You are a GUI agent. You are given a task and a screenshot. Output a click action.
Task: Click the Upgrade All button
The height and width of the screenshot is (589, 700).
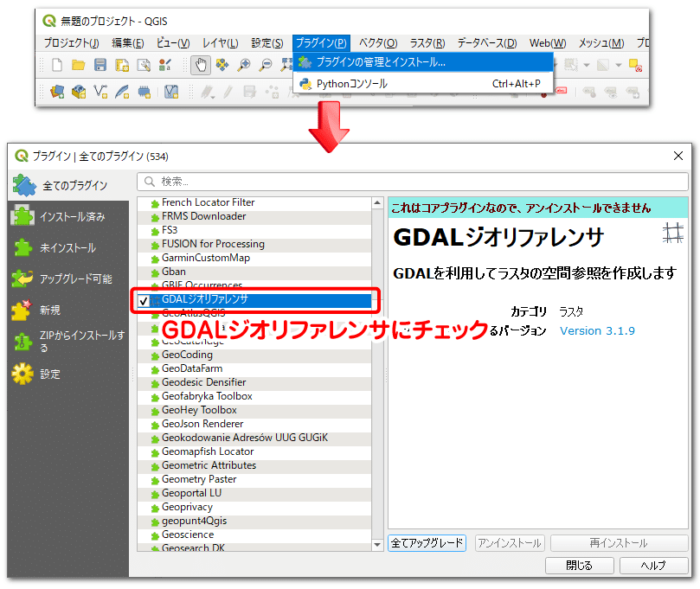(427, 543)
